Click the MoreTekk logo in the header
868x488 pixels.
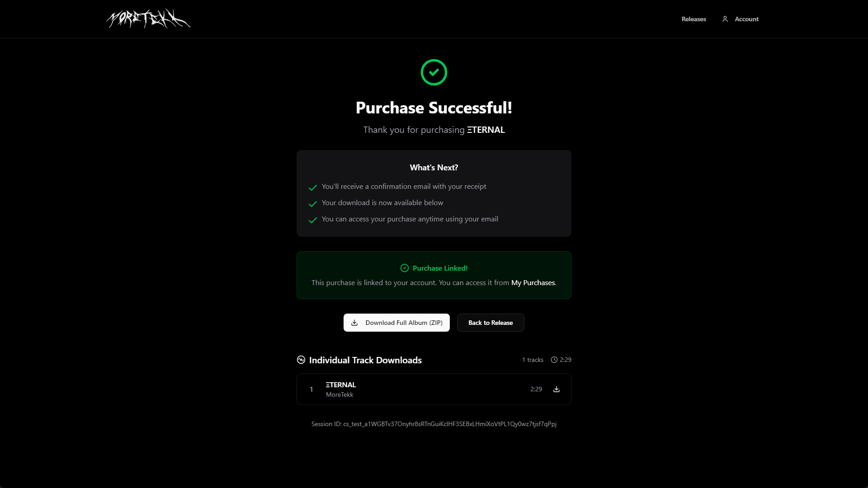(x=148, y=19)
